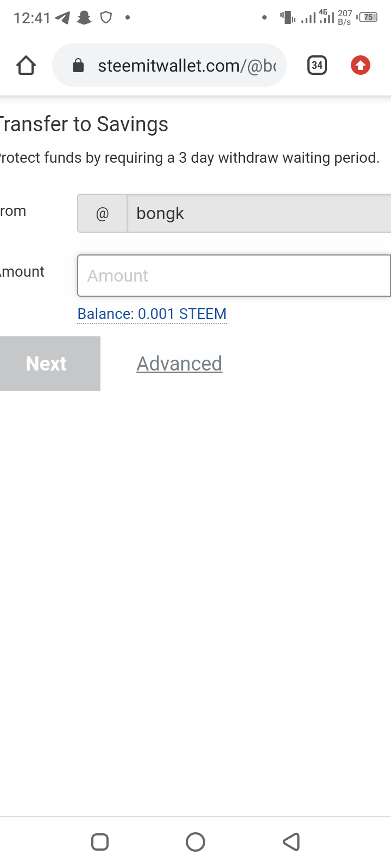Click the Amount input field

pos(234,276)
